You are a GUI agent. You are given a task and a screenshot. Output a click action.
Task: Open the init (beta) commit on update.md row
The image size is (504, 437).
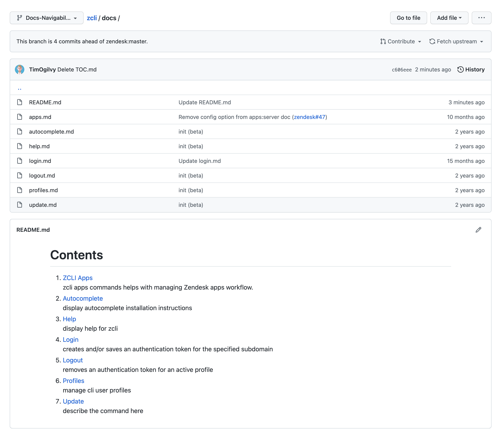[191, 205]
